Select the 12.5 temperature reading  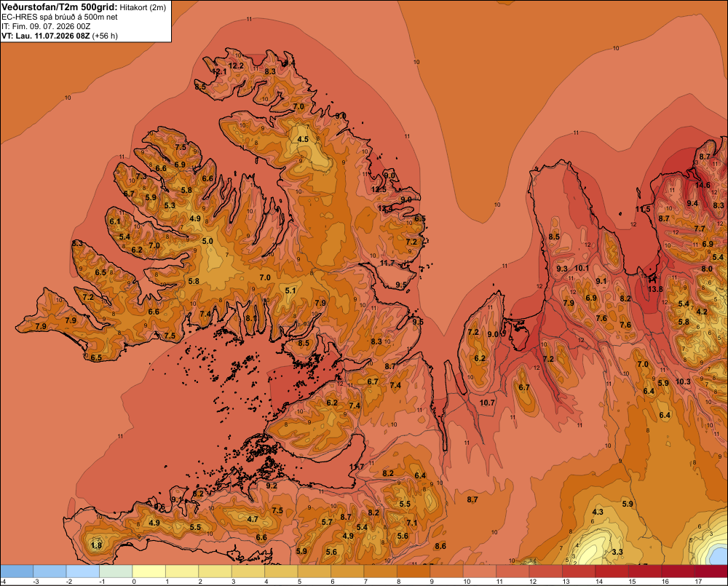[x=379, y=189]
